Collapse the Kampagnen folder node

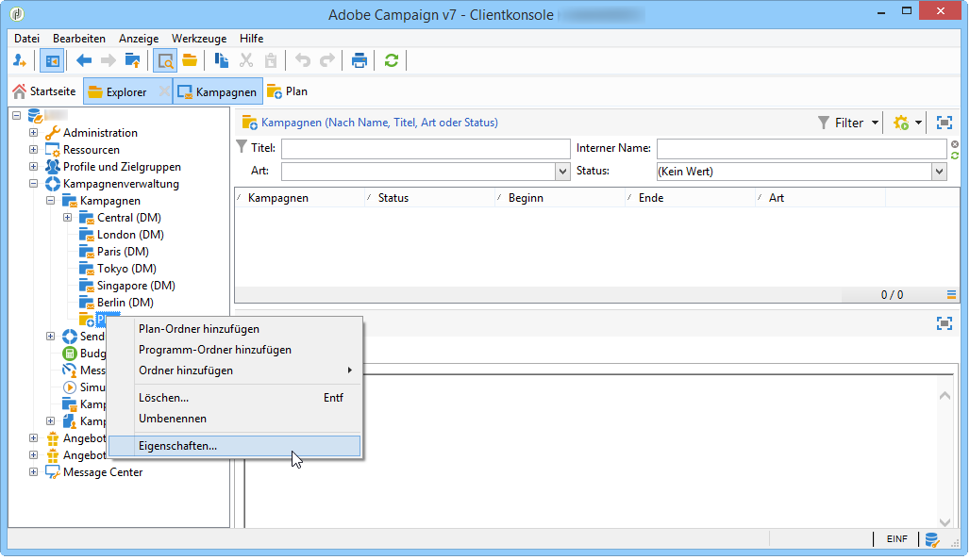click(x=51, y=200)
